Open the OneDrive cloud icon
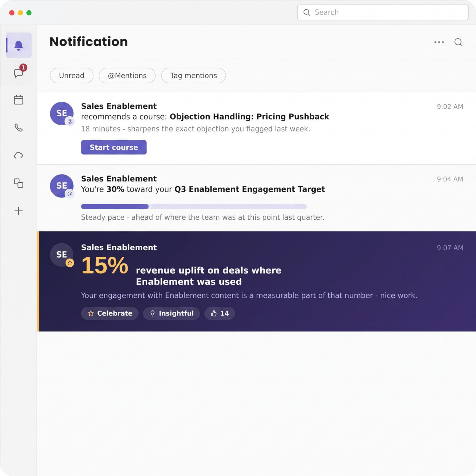 [x=18, y=155]
